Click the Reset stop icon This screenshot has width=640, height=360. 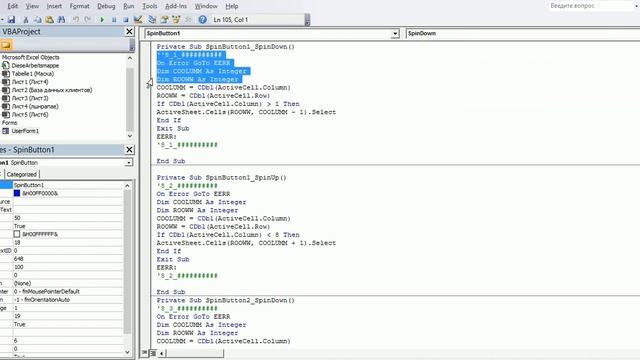pyautogui.click(x=126, y=20)
